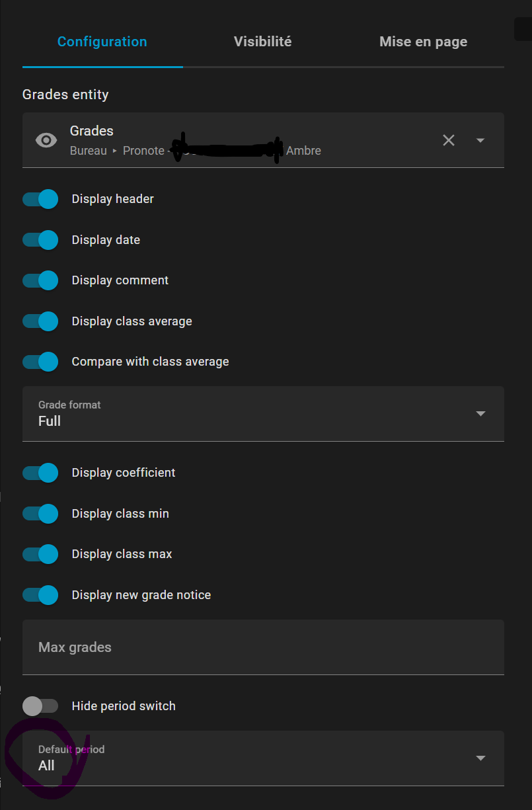Expand the Default period dropdown
The height and width of the screenshot is (810, 532).
pos(263,758)
